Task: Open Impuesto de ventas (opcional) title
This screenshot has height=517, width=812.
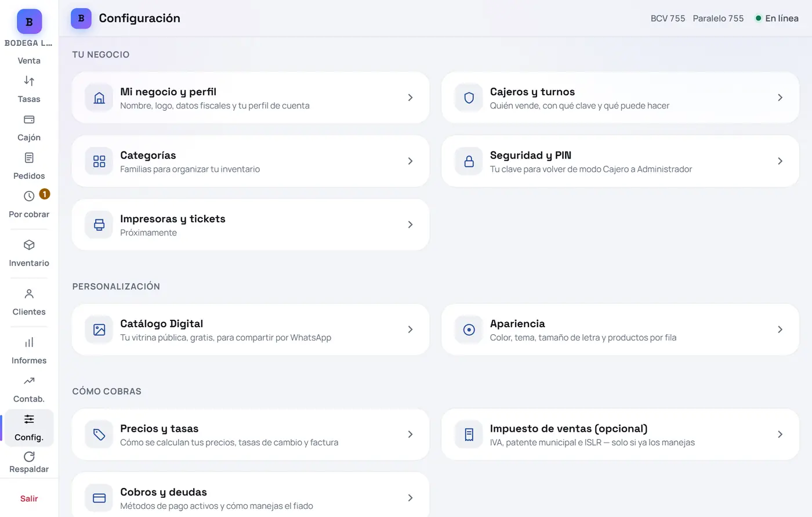Action: tap(568, 429)
